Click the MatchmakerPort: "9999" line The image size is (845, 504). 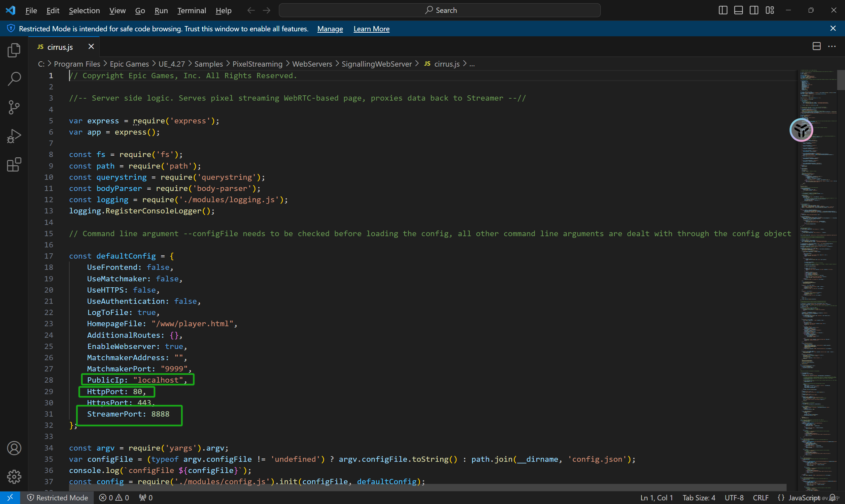[139, 368]
